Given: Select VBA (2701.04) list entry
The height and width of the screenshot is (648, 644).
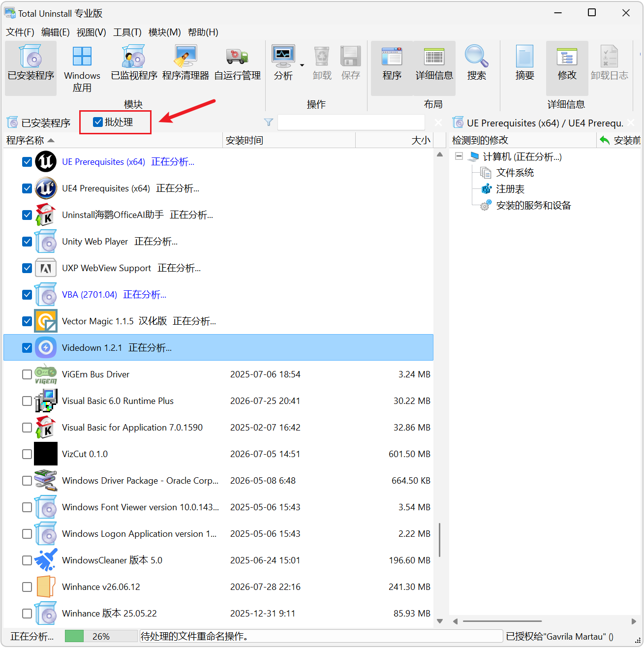Looking at the screenshot, I should (218, 295).
